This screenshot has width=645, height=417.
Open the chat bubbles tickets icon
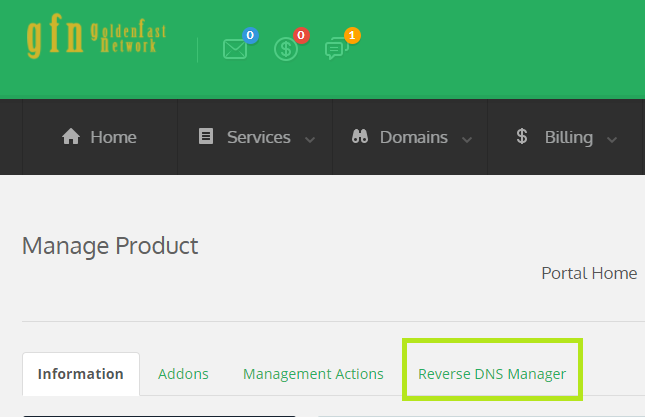(x=336, y=49)
